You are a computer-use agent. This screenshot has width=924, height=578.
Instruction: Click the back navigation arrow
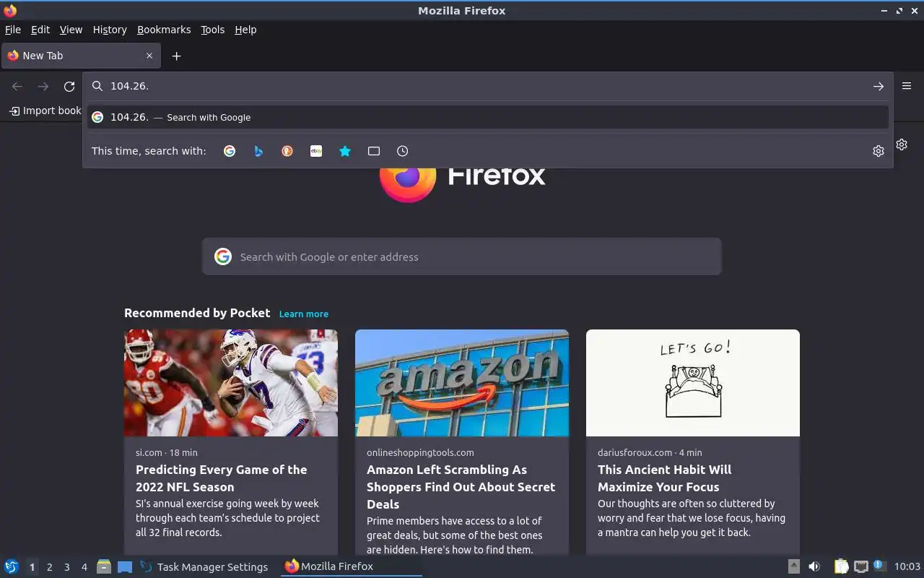click(17, 86)
